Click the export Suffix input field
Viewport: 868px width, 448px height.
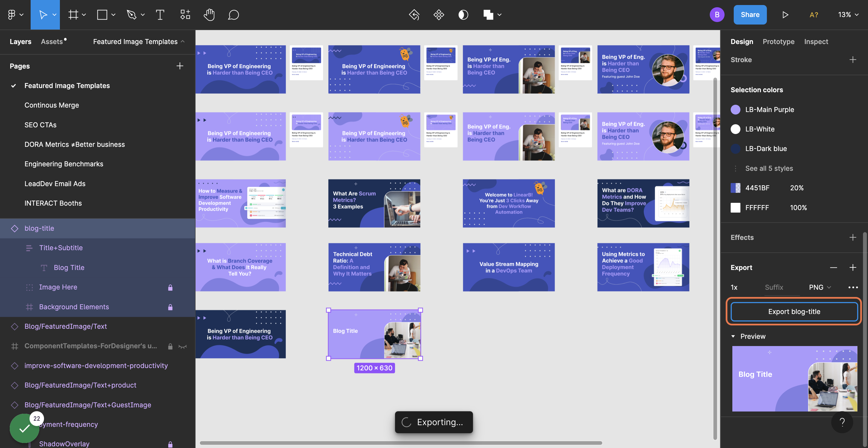pos(782,287)
